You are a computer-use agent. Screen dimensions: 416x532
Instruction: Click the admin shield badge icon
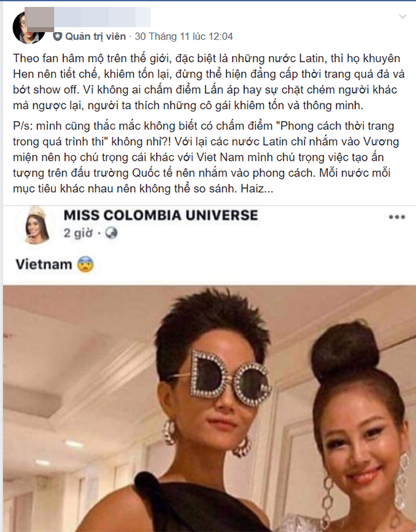57,37
